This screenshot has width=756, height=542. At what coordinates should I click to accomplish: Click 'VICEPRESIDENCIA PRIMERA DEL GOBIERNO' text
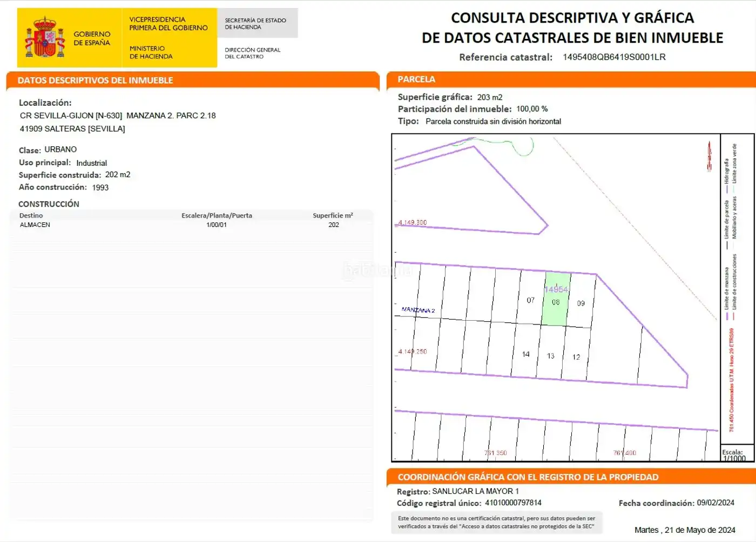pyautogui.click(x=168, y=24)
